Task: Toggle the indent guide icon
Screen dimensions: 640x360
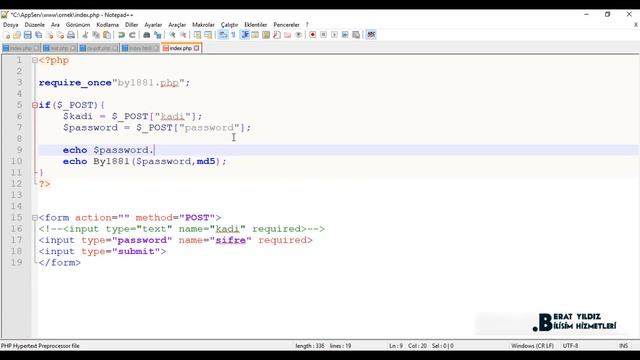Action: tap(245, 35)
